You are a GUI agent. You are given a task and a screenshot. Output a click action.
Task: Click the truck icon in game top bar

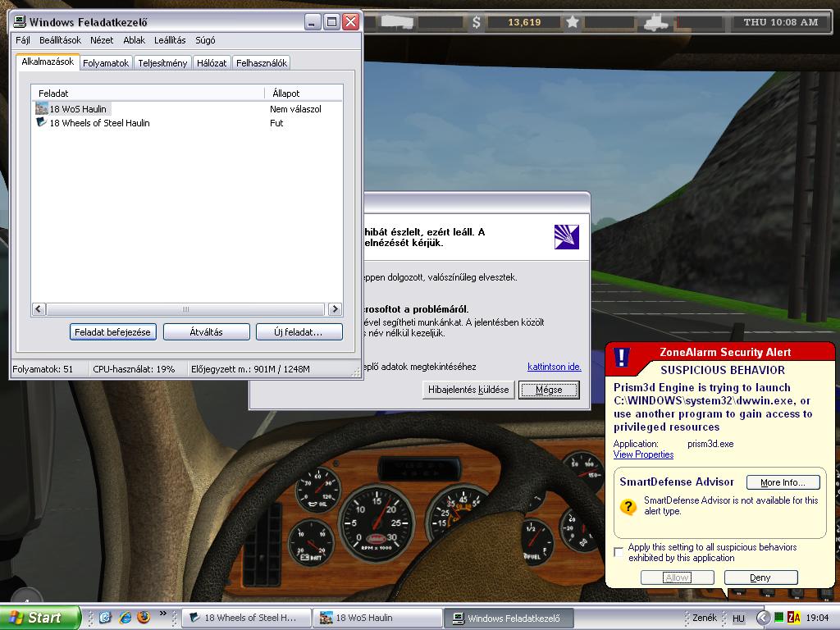[658, 22]
